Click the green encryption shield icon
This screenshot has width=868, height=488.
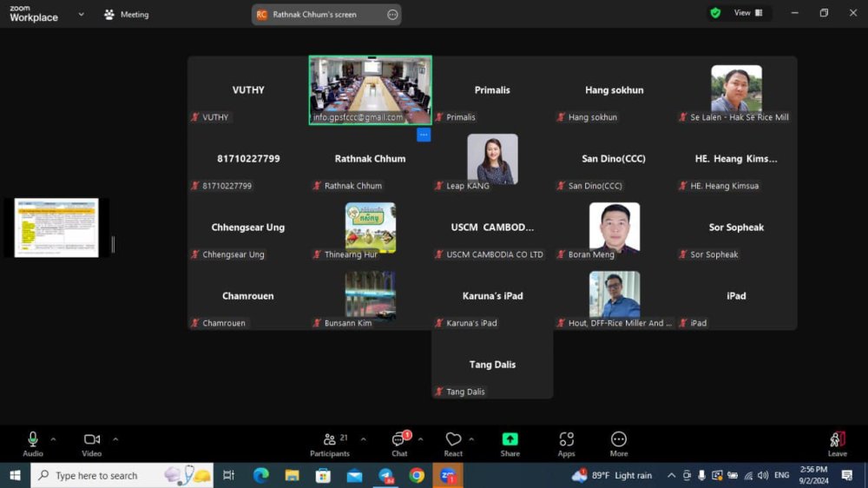point(715,13)
